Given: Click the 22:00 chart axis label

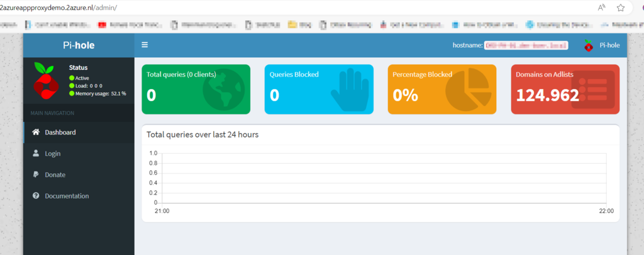Looking at the screenshot, I should click(606, 211).
